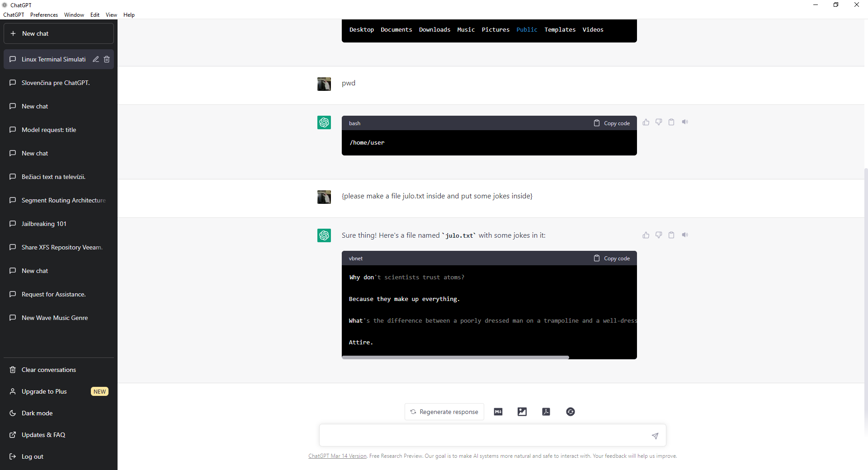Export conversation as Markdown
Viewport: 868px width, 470px height.
point(498,412)
